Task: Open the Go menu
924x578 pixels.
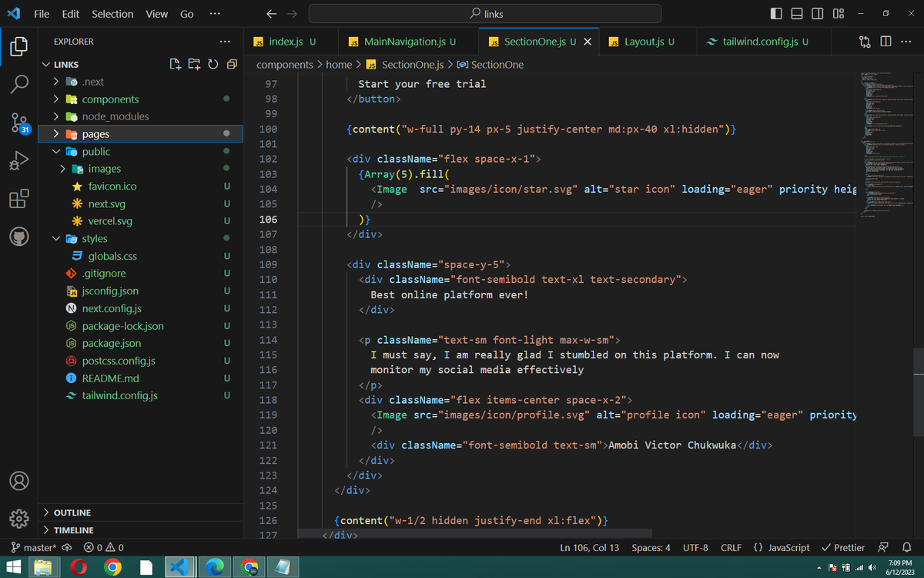Action: (187, 14)
